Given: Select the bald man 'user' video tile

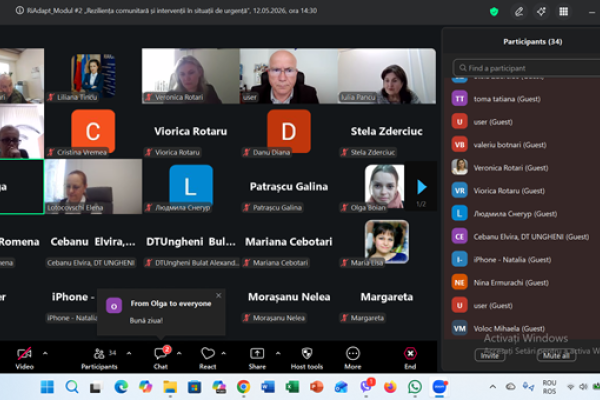Looking at the screenshot, I should [289, 76].
